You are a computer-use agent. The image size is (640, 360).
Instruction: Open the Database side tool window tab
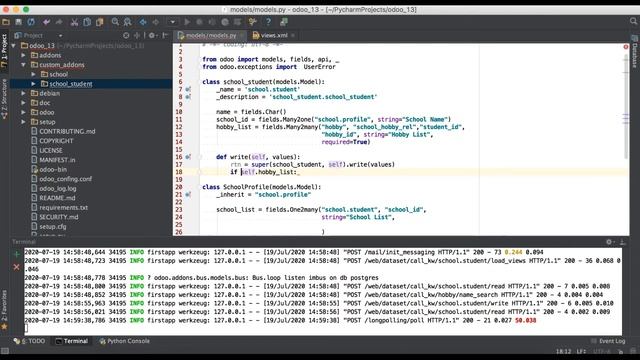click(635, 52)
